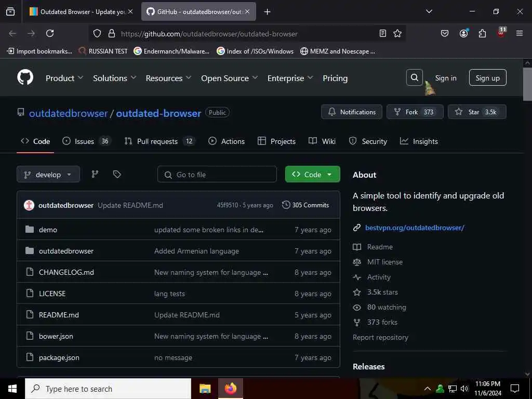Switch to Outdated Browser browser tab

pyautogui.click(x=81, y=11)
